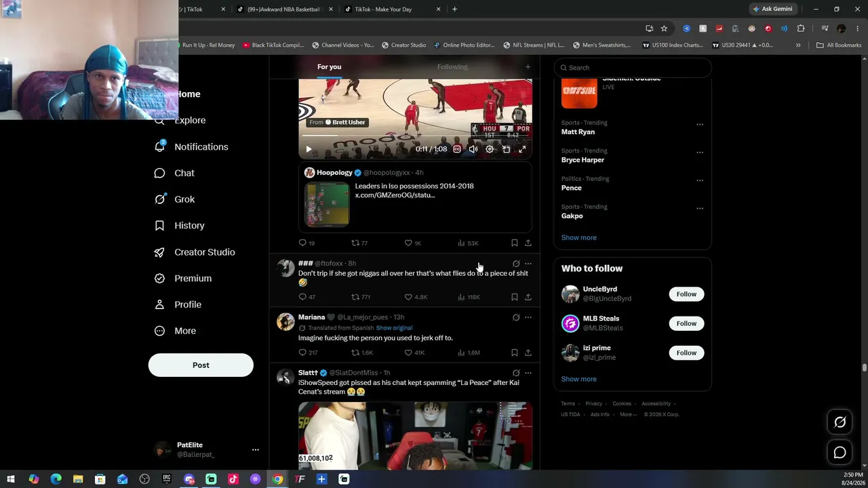This screenshot has width=868, height=488.
Task: Follow izi prime
Action: pos(686,352)
